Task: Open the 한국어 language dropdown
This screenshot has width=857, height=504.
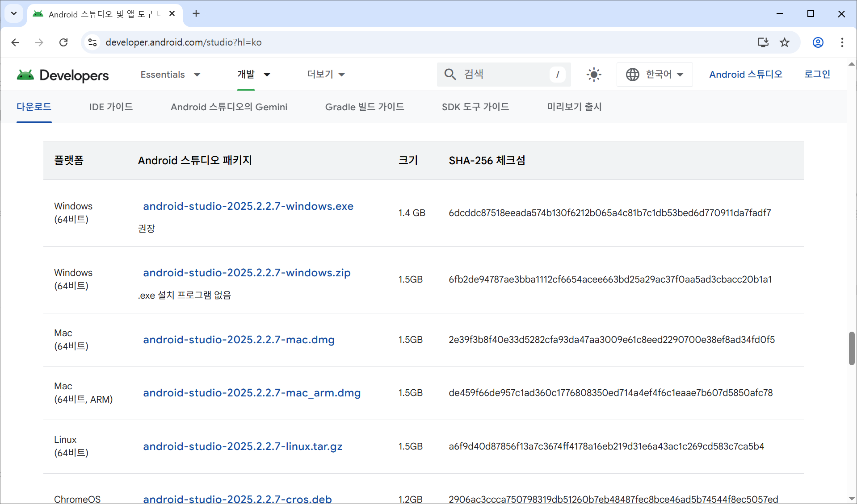Action: click(655, 74)
